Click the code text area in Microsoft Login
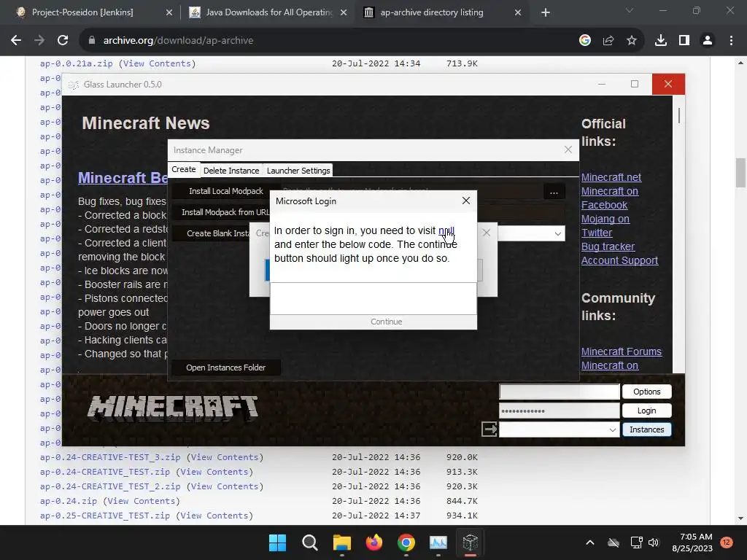Image resolution: width=747 pixels, height=560 pixels. [x=373, y=298]
